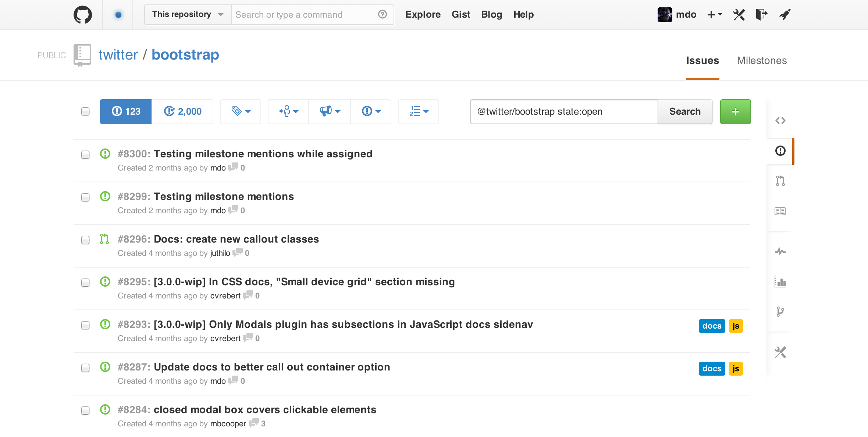This screenshot has width=868, height=437.
Task: Check the box for issue #8284
Action: pyautogui.click(x=85, y=411)
